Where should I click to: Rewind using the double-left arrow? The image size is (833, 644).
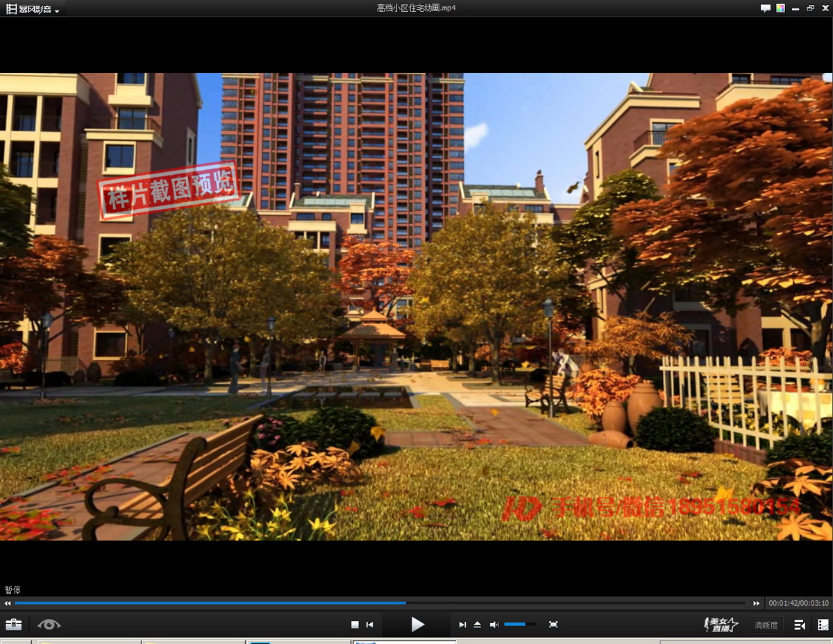(8, 604)
